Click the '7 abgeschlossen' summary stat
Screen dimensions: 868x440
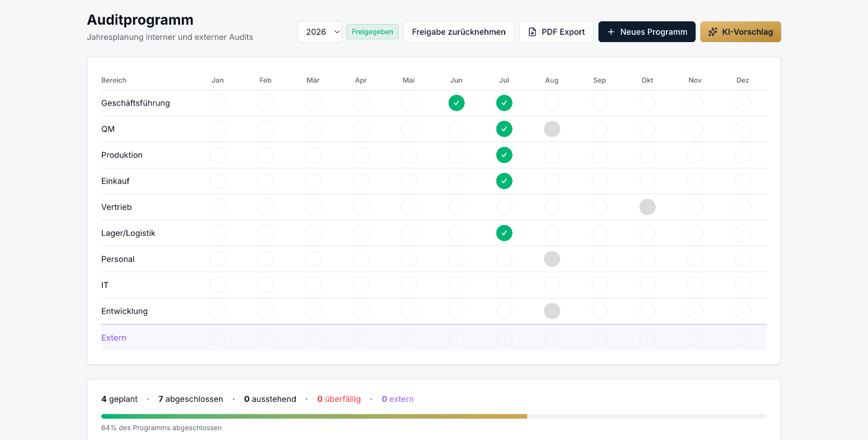point(190,399)
